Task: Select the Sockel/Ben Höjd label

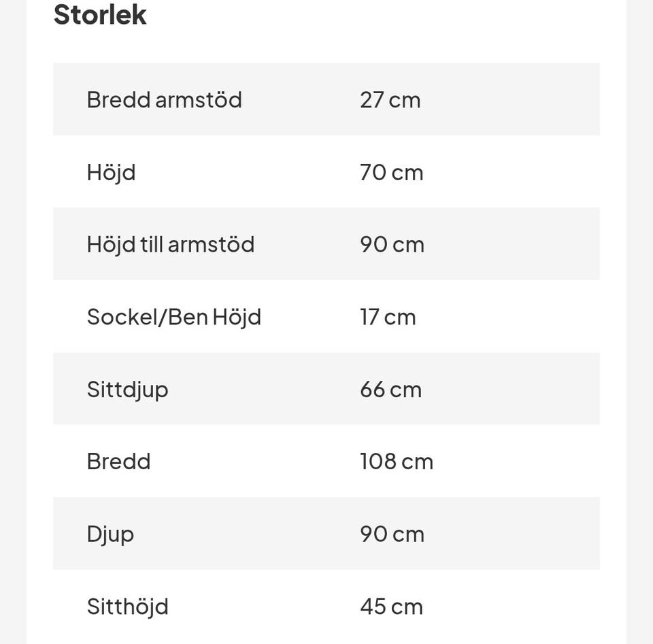Action: [x=173, y=317]
